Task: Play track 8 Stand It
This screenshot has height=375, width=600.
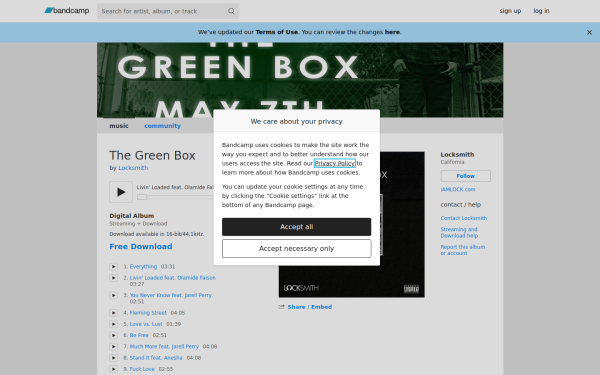Action: pos(113,358)
